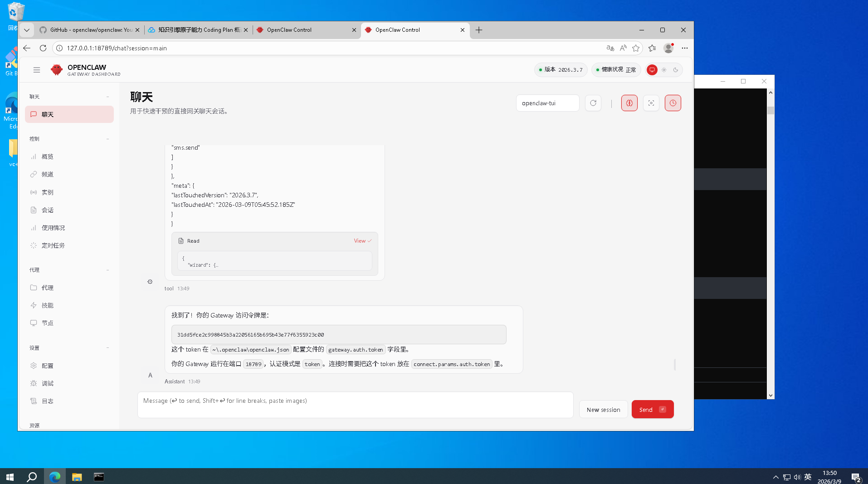Open the 概览 overview page

tap(48, 156)
